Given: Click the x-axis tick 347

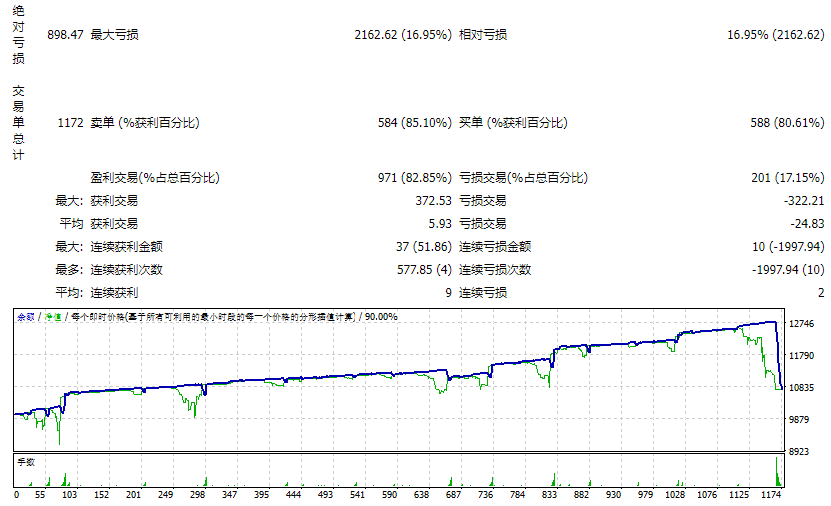Looking at the screenshot, I should click(229, 495).
